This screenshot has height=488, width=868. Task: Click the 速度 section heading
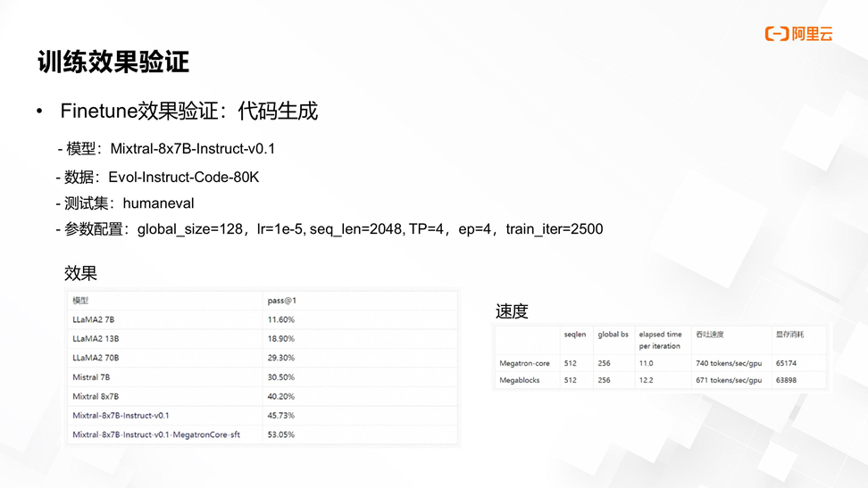pos(512,311)
